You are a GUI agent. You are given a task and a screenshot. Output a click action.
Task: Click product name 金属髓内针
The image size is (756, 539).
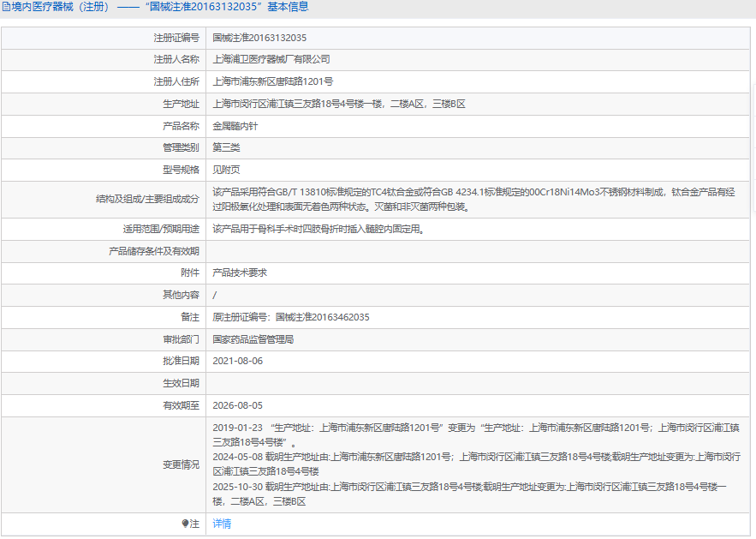coord(235,126)
